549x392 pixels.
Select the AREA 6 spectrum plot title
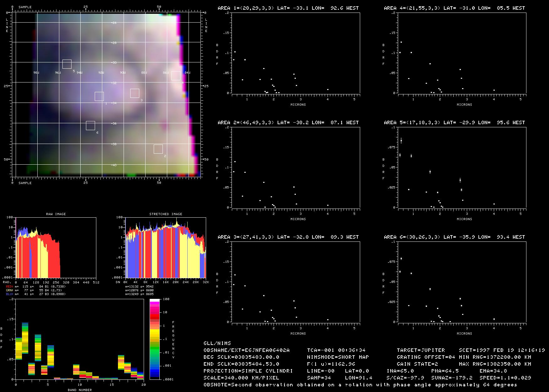454,237
